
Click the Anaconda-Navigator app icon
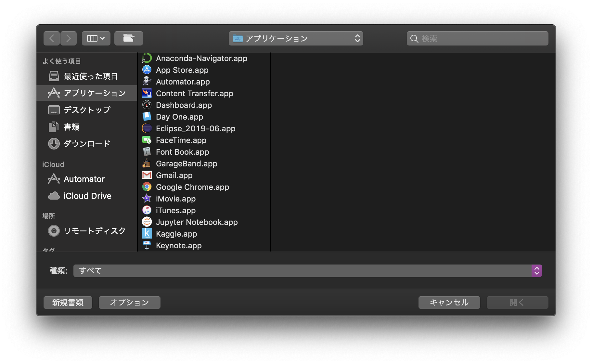tap(147, 58)
